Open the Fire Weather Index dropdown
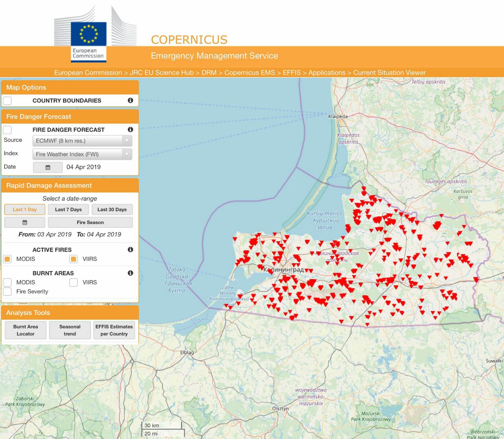The width and height of the screenshot is (504, 439). point(82,154)
